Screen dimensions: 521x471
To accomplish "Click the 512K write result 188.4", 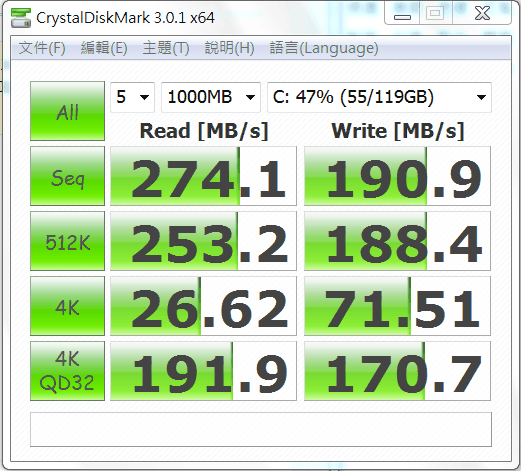I will [397, 241].
